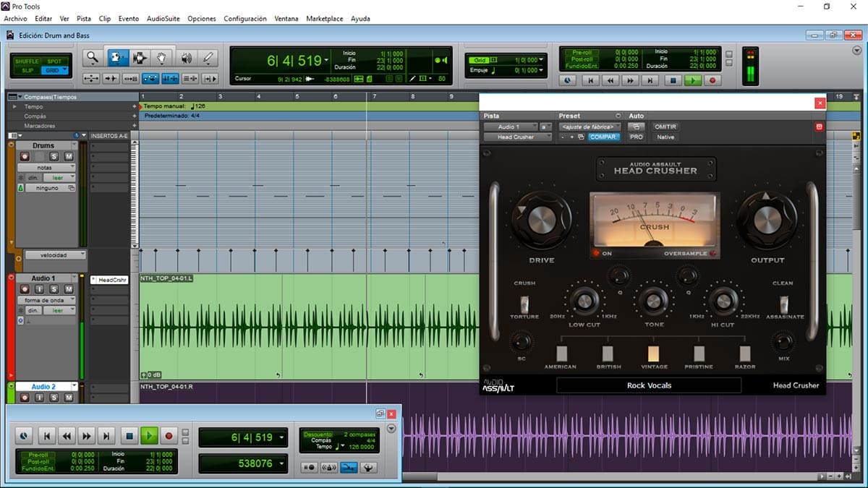
Task: Toggle the wait-for-note button in floating Transport
Action: tap(310, 468)
